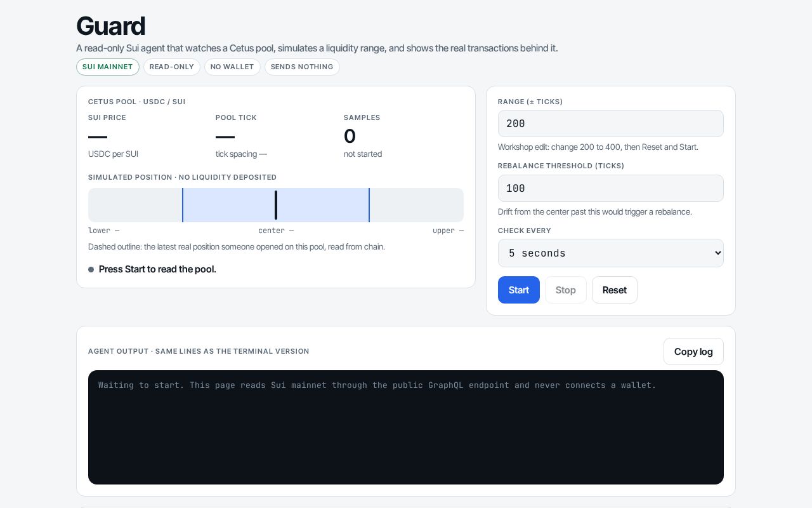Click the CHECK EVERY field label
Screen dimensions: 812x508
525,231
